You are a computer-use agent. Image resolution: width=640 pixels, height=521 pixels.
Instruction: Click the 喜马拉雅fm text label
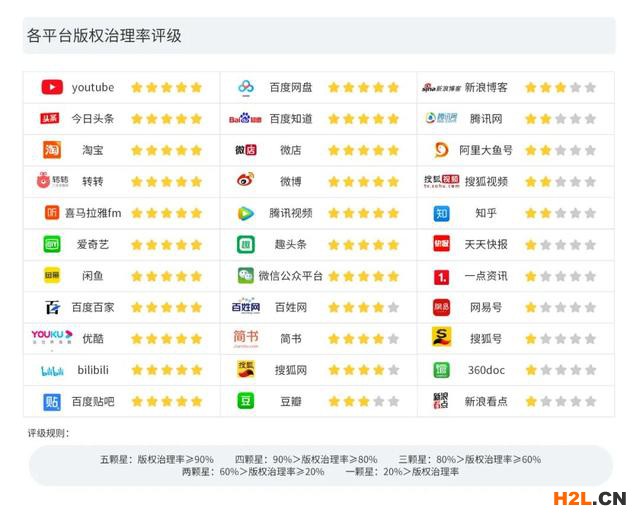pyautogui.click(x=93, y=213)
